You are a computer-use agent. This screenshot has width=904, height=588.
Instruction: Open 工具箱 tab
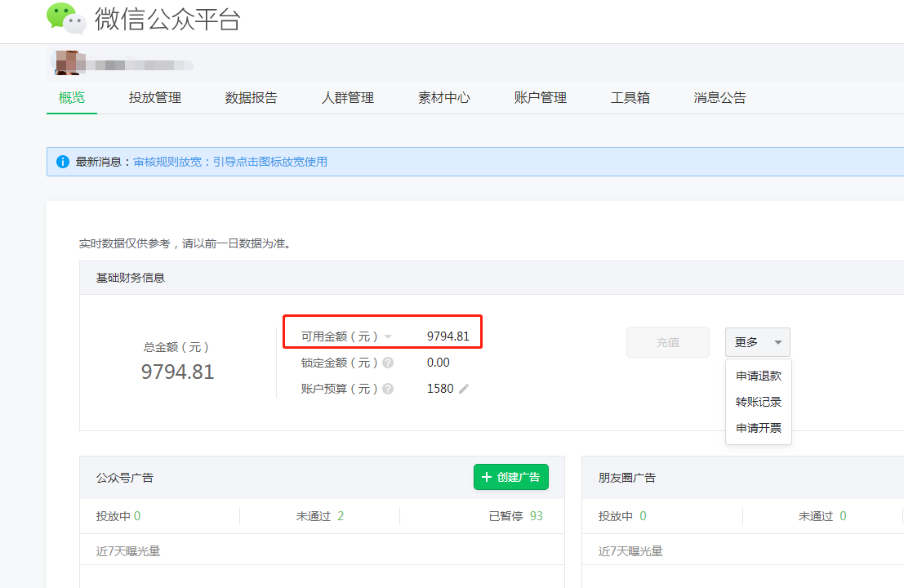click(x=630, y=98)
